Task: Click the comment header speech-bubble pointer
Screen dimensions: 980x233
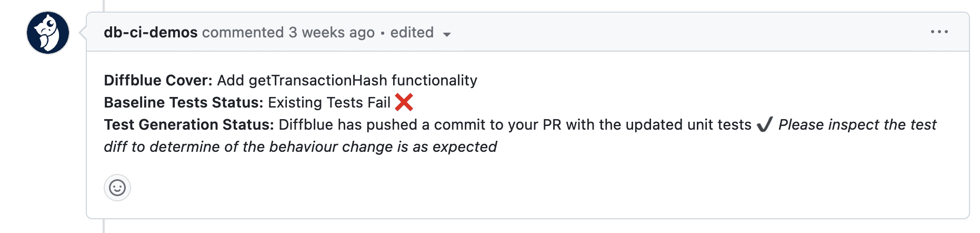Action: pos(83,33)
